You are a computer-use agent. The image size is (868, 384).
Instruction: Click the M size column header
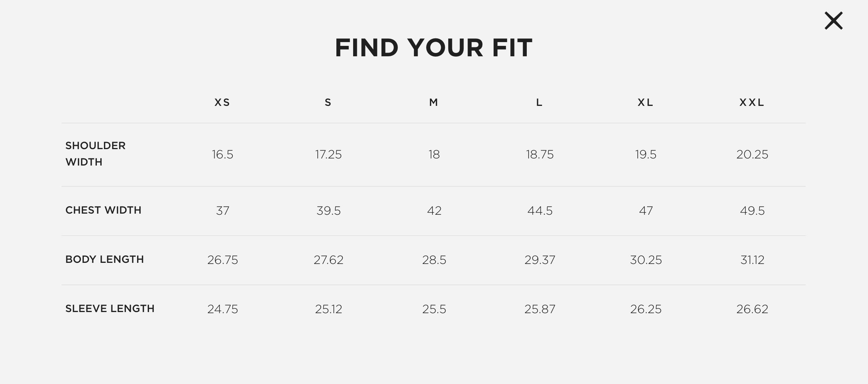coord(434,103)
